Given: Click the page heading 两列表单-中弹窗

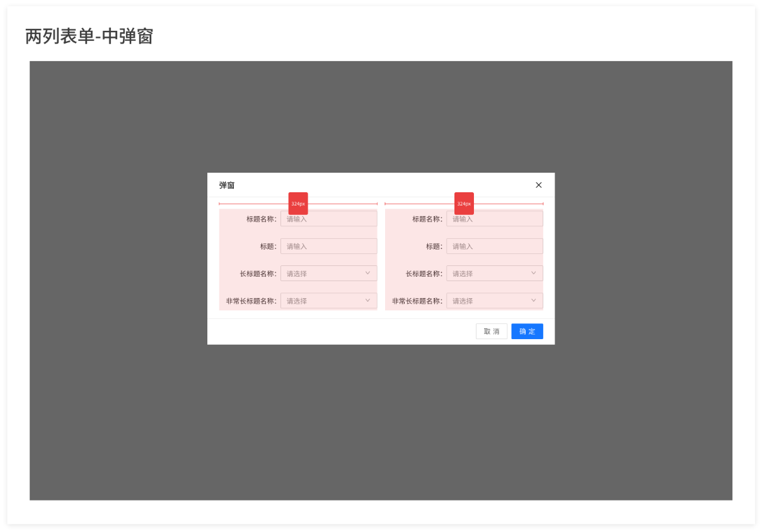Looking at the screenshot, I should [89, 37].
